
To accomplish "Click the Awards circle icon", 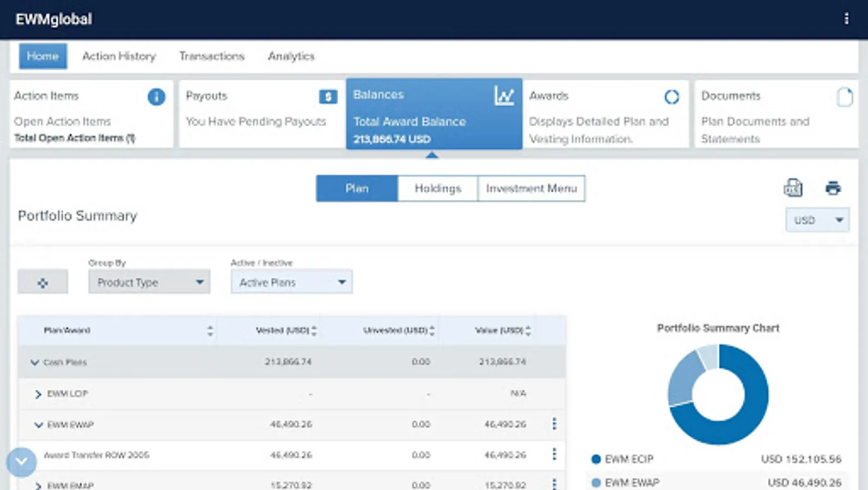I will [671, 97].
